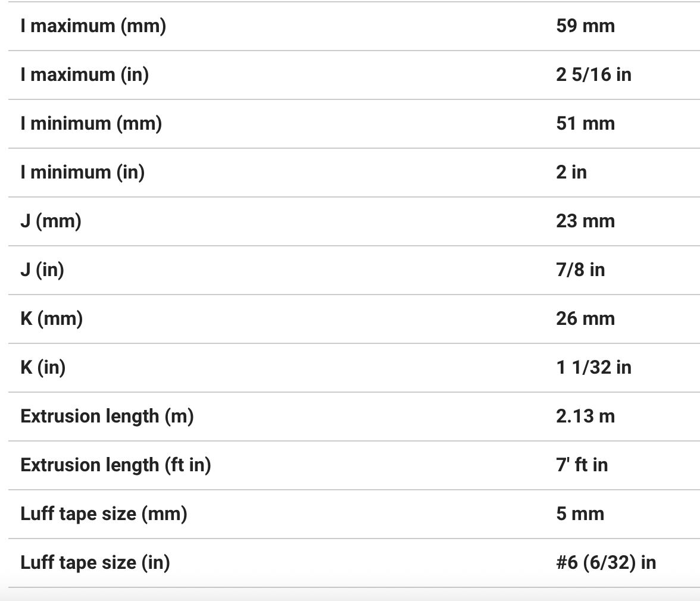This screenshot has height=601, width=700.
Task: Click the "I minimum (mm)" label
Action: click(x=91, y=124)
